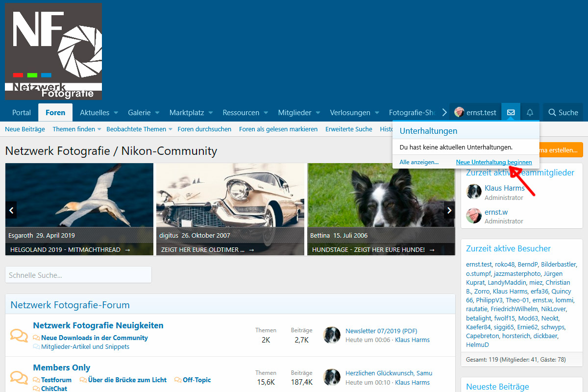
Task: Click Neue Unterhaltung beginnen link
Action: click(494, 162)
